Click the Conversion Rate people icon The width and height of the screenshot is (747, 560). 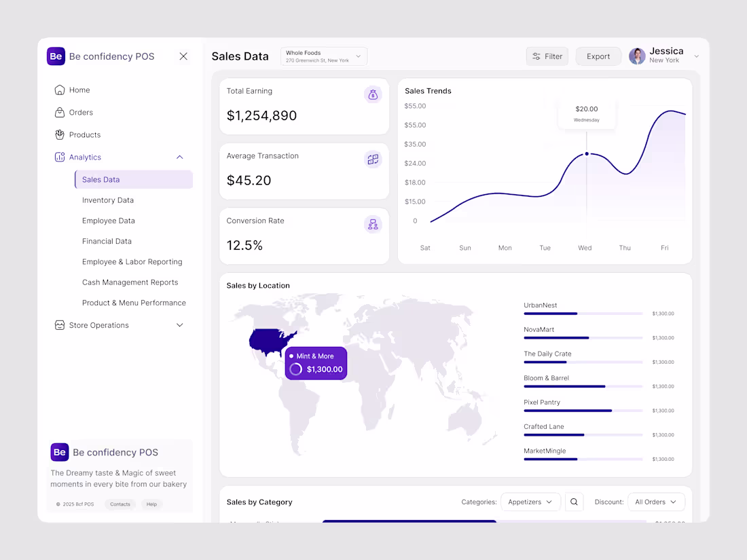[x=373, y=224]
